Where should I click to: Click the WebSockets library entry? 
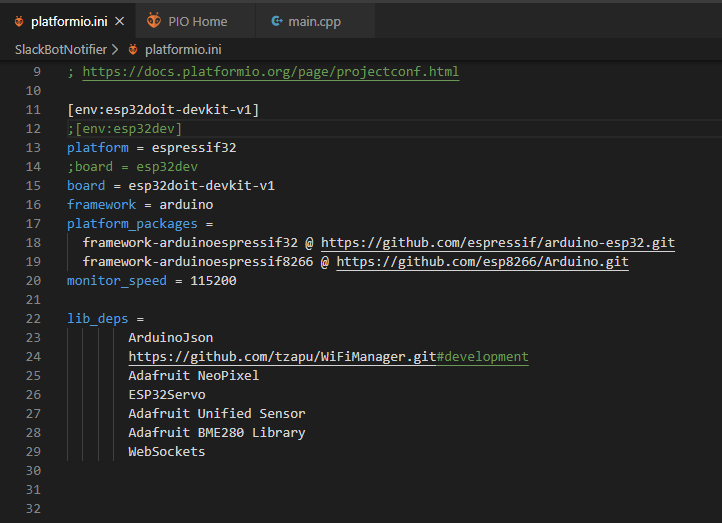167,452
